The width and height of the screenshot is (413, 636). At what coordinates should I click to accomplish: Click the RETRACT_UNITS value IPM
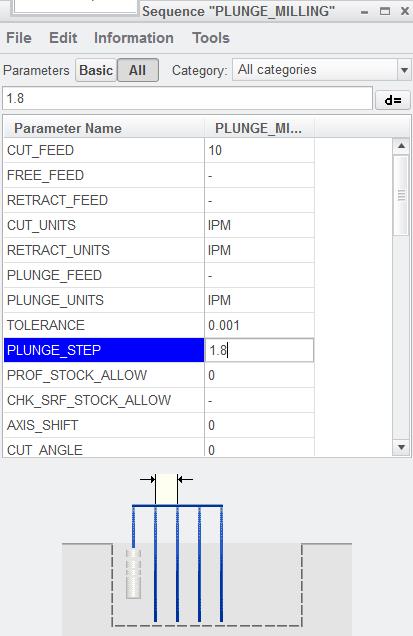(259, 250)
